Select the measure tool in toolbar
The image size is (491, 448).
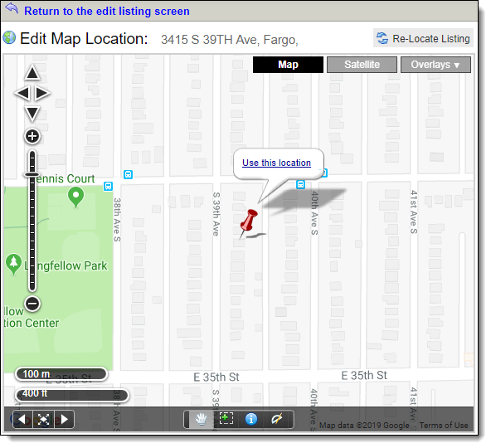click(x=277, y=419)
